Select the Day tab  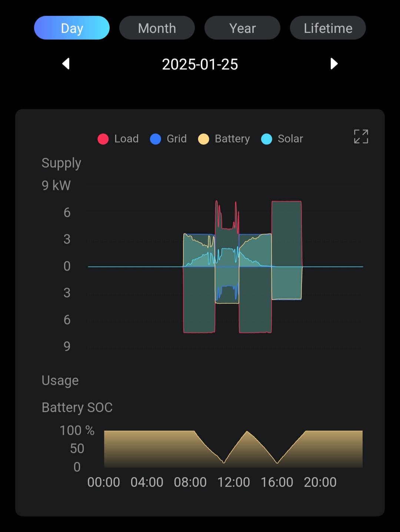coord(72,28)
